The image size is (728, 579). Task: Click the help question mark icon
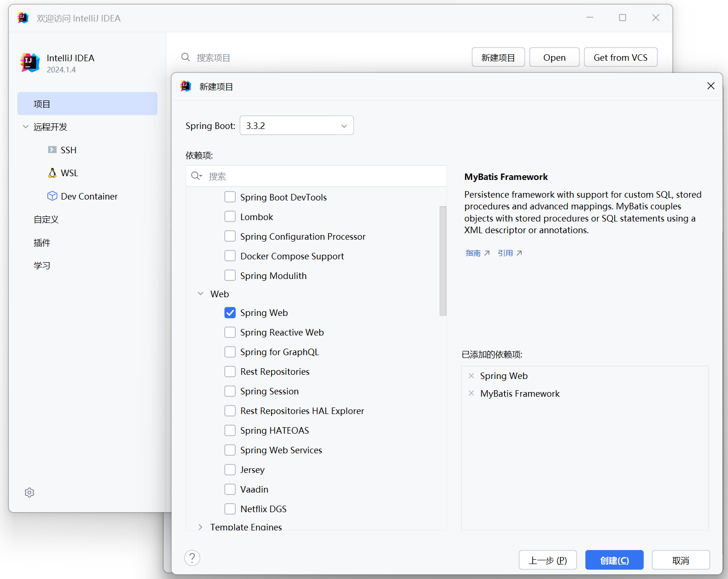click(192, 558)
